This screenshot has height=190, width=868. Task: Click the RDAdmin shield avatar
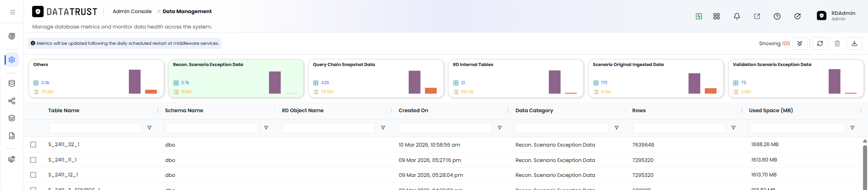[x=821, y=16]
